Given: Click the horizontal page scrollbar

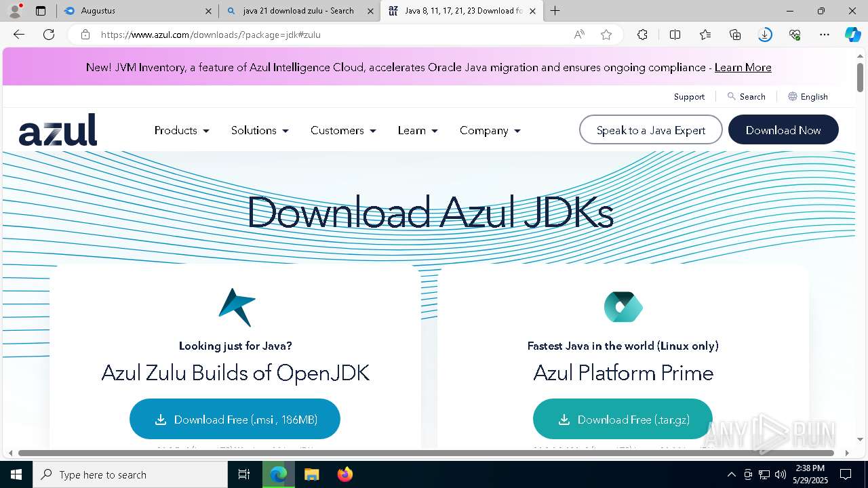Looking at the screenshot, I should pos(426,453).
